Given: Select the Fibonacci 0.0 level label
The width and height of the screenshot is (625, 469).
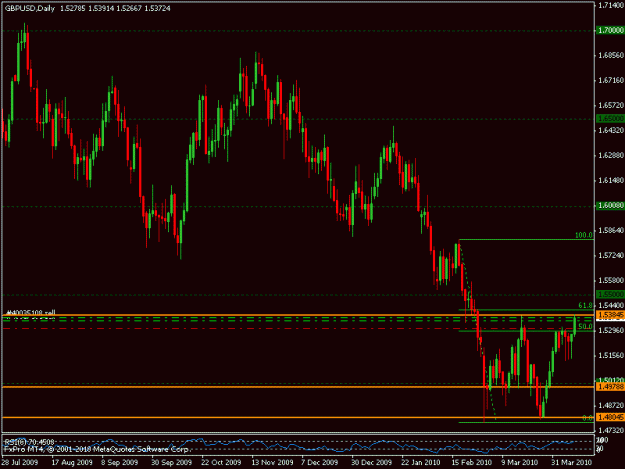Looking at the screenshot, I should coord(588,418).
